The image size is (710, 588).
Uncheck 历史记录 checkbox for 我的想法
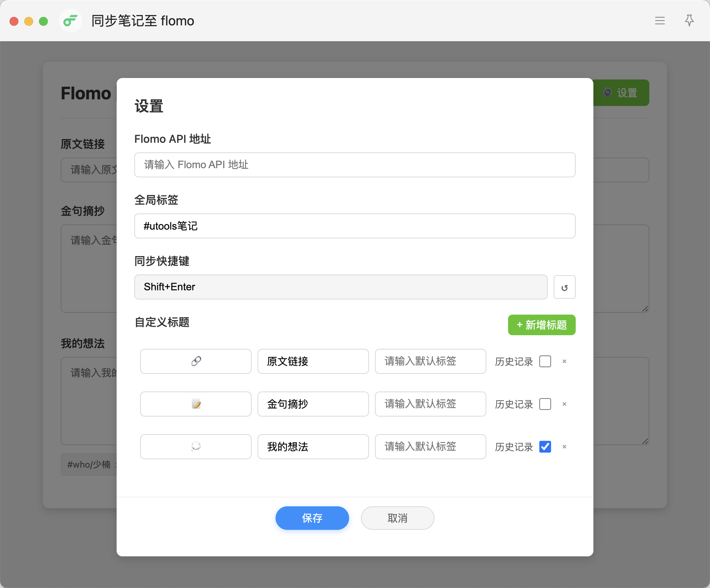545,447
